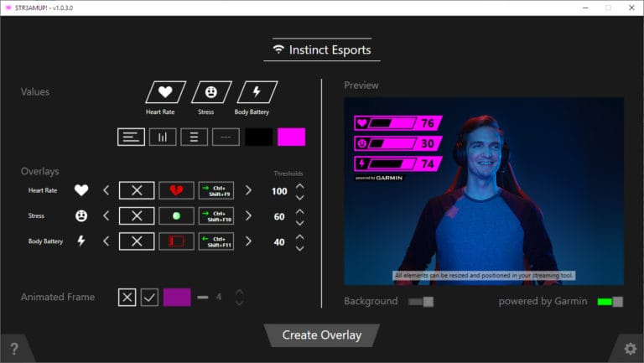Select the red battery overlay icon

pyautogui.click(x=176, y=241)
